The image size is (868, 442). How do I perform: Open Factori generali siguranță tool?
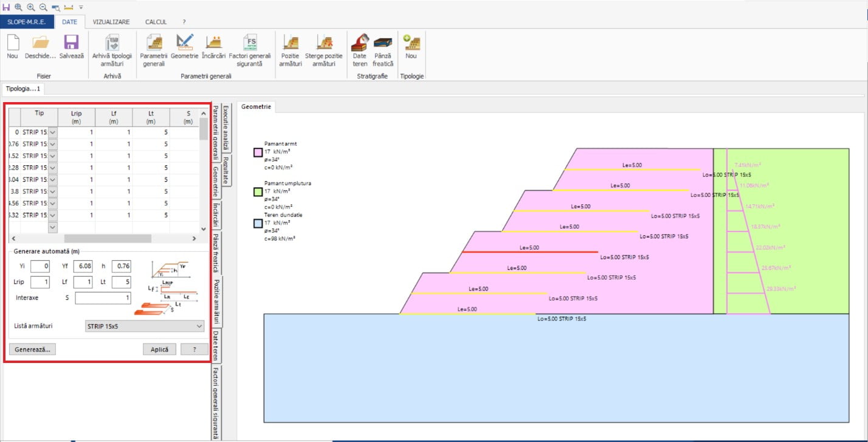(x=250, y=44)
